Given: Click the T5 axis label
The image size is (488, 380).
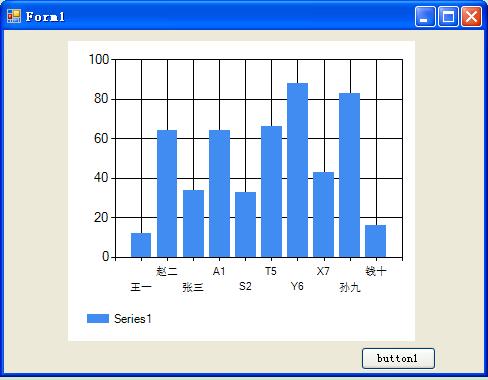Looking at the screenshot, I should click(271, 271).
